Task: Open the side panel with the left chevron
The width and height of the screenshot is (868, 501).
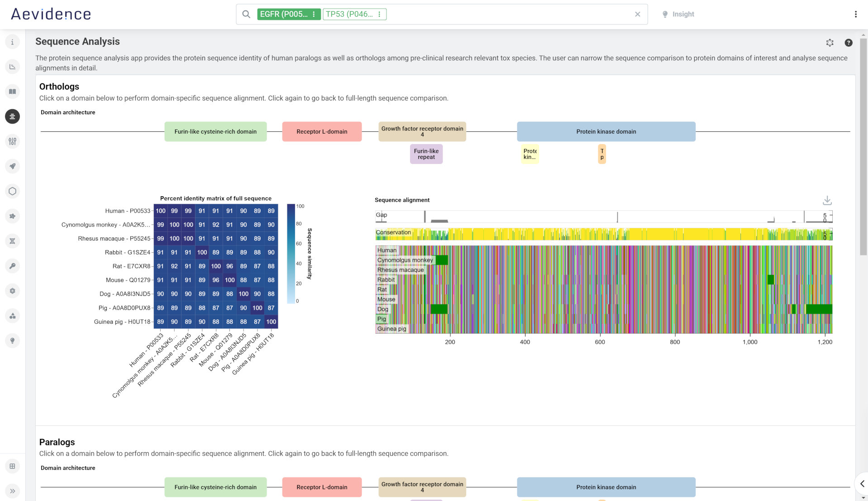Action: pyautogui.click(x=862, y=484)
